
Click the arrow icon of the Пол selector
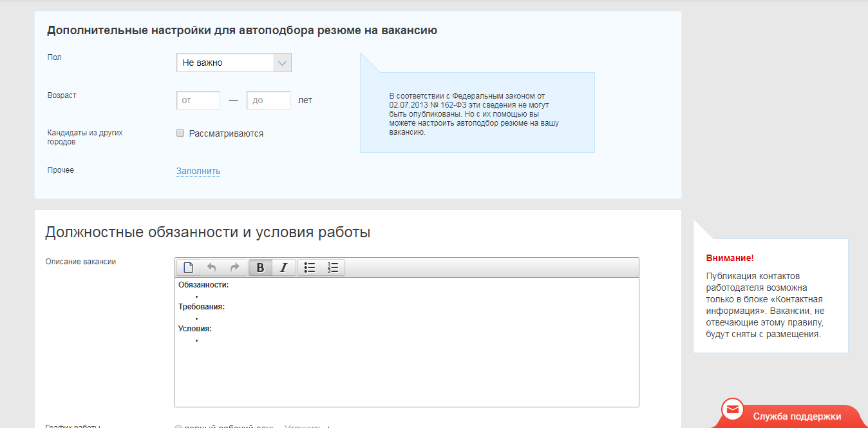pos(282,62)
